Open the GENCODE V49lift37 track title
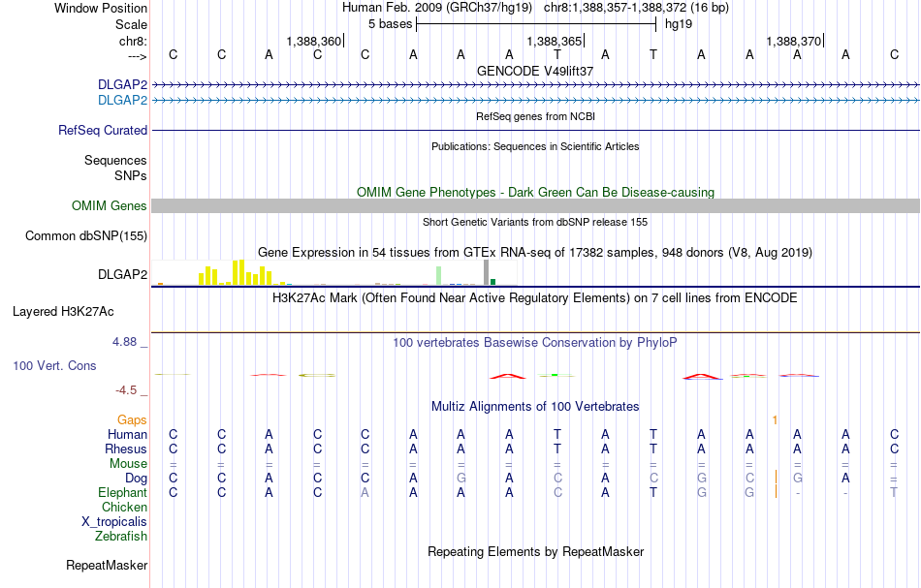This screenshot has height=588, width=921. pos(535,71)
